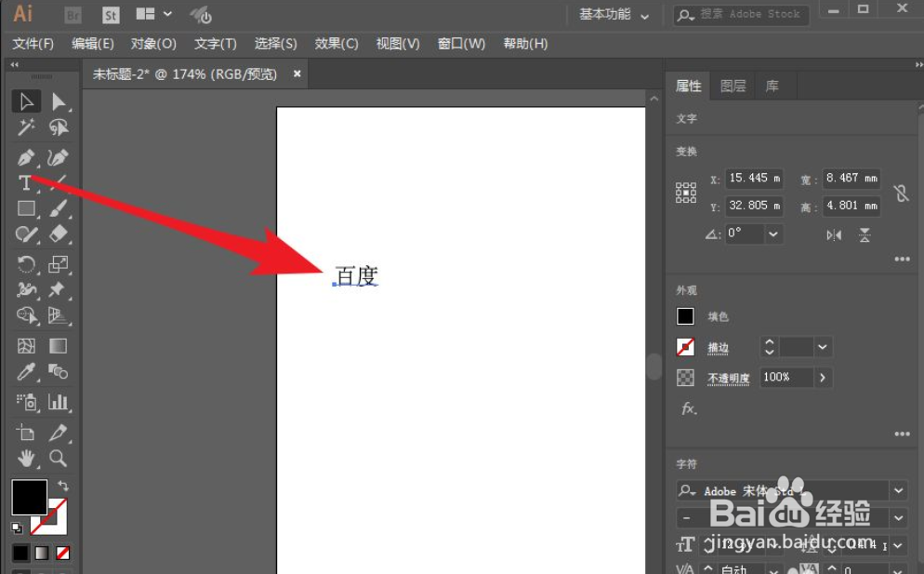Image resolution: width=924 pixels, height=574 pixels.
Task: Set paint mode to Gradient
Action: tap(42, 553)
